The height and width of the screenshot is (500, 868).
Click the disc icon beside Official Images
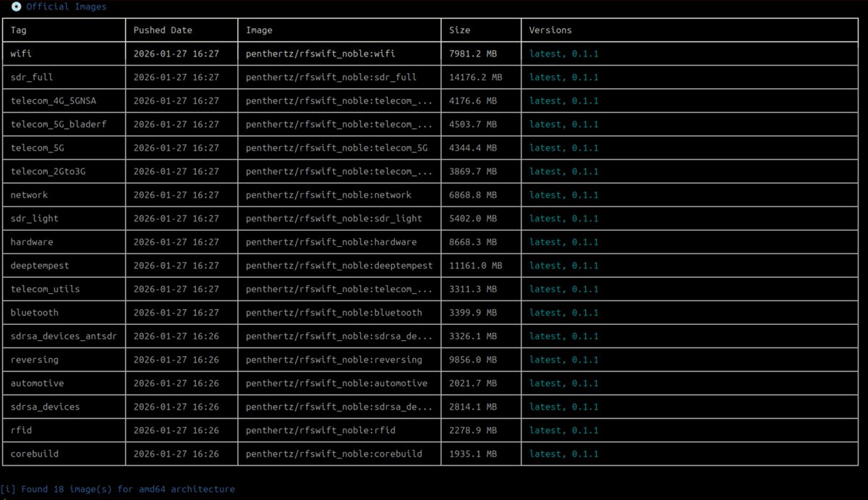[16, 7]
